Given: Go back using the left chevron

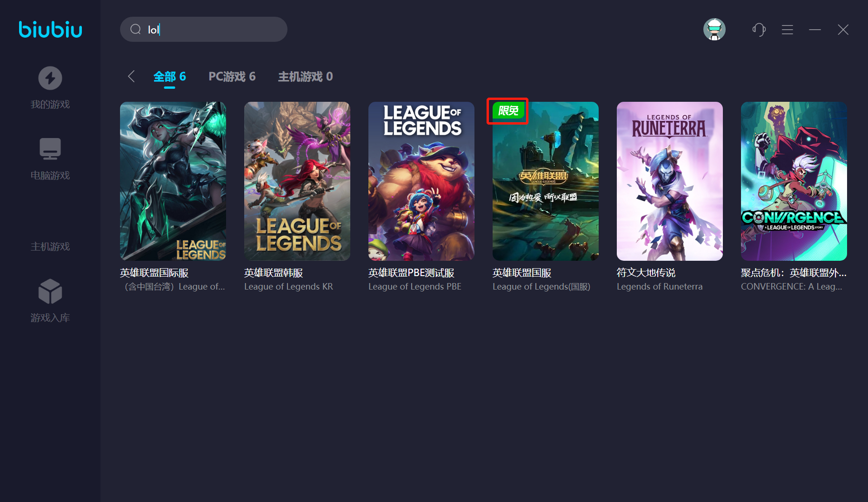Looking at the screenshot, I should [x=132, y=76].
